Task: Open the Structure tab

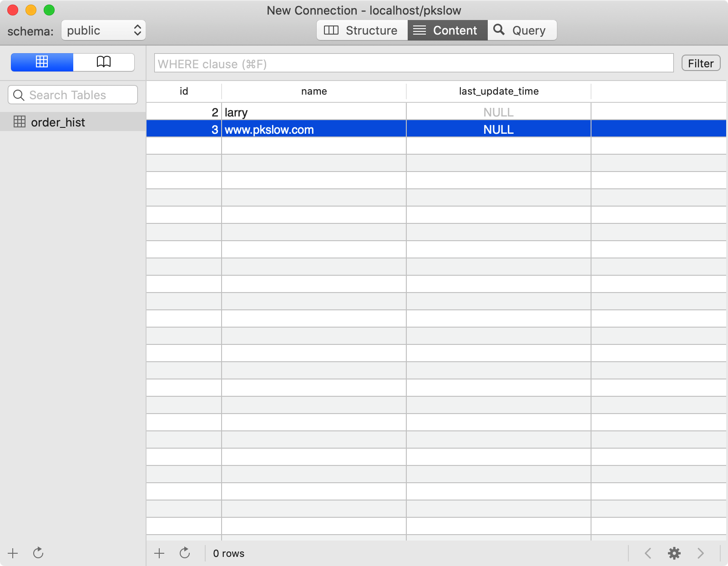Action: pyautogui.click(x=362, y=30)
